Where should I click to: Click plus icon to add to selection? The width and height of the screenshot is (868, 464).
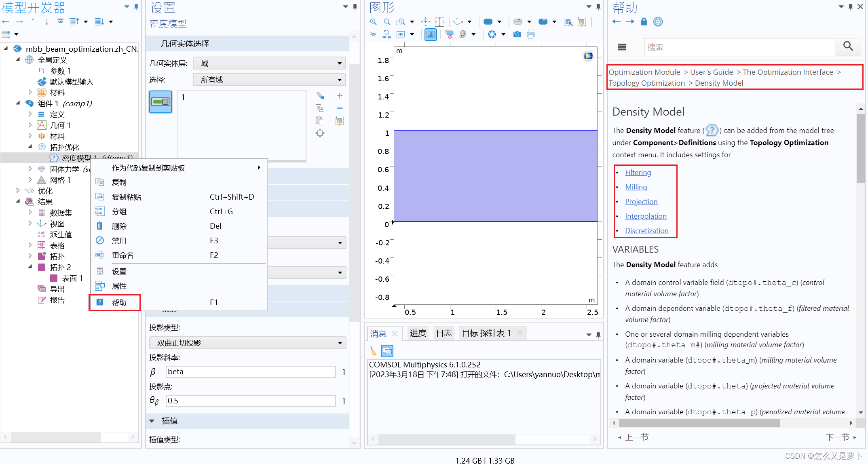click(x=340, y=96)
